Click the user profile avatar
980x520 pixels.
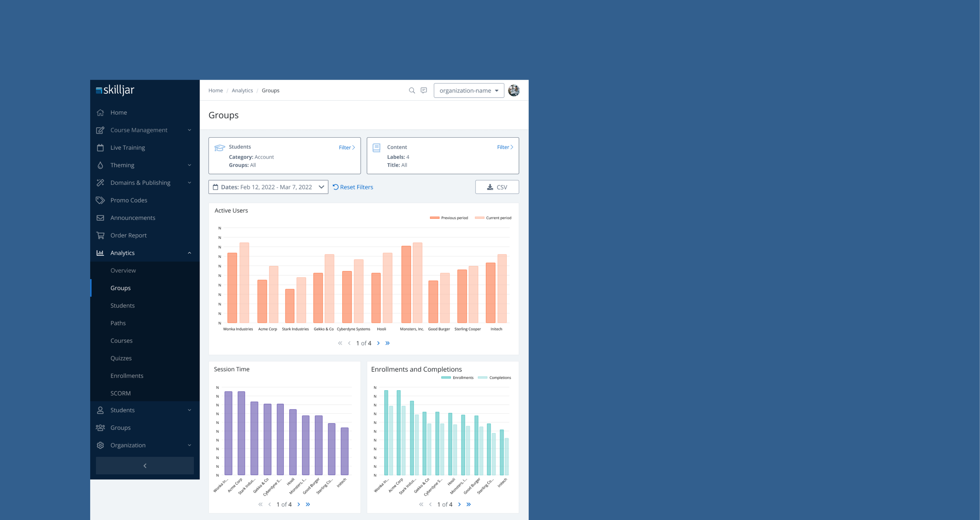[514, 91]
